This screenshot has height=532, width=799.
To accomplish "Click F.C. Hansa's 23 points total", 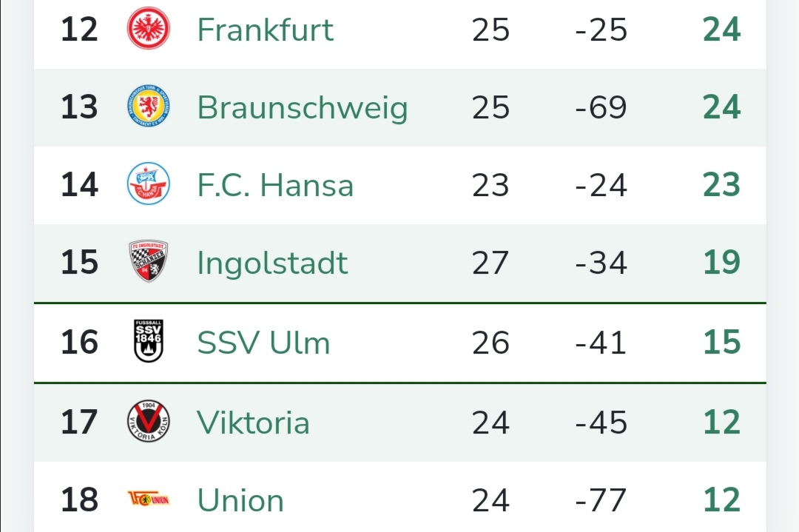I will 721,185.
